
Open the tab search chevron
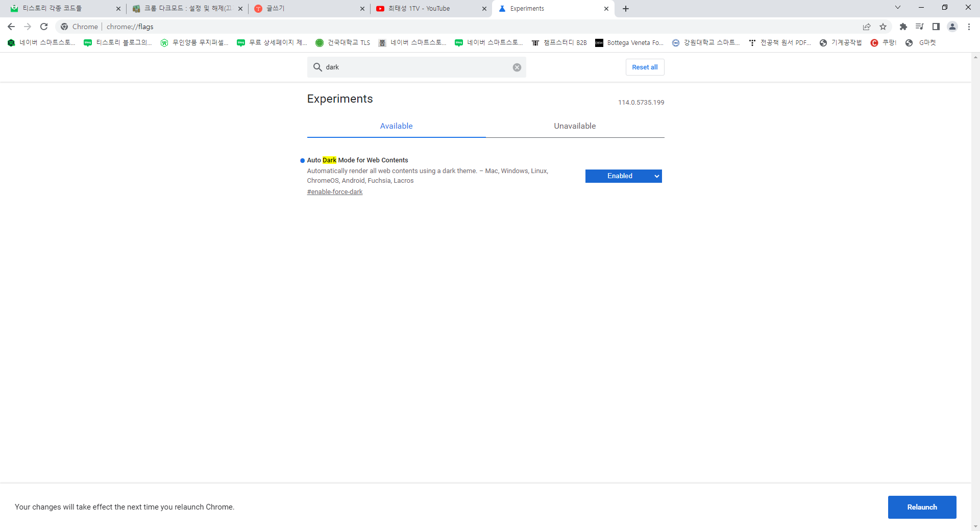pos(898,8)
